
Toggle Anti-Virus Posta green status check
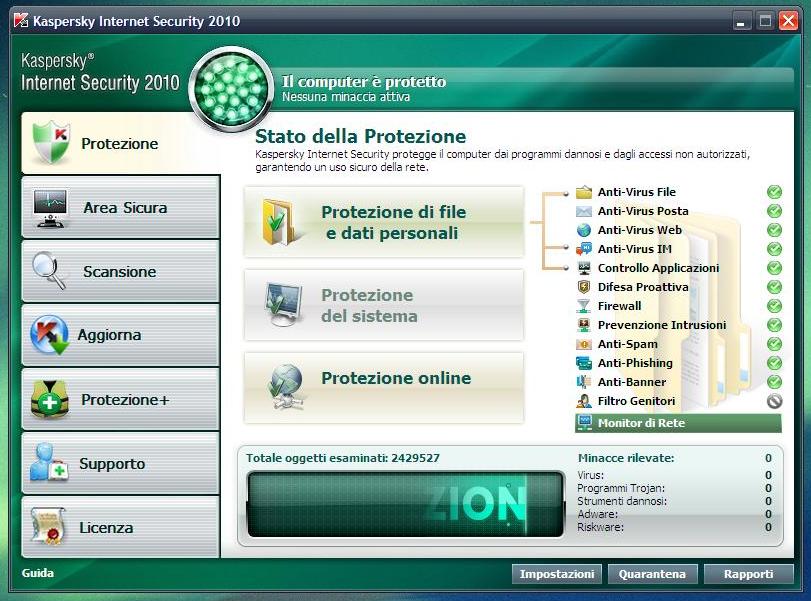tap(774, 211)
